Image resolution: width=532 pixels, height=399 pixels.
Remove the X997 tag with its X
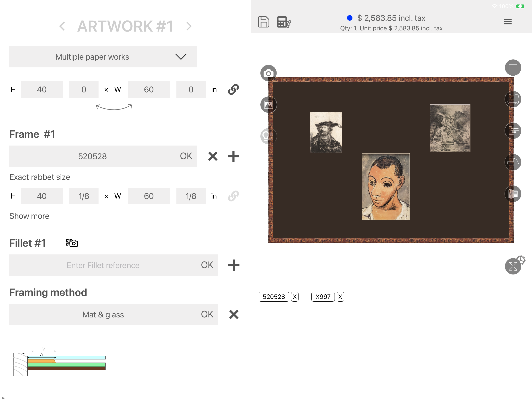point(340,297)
